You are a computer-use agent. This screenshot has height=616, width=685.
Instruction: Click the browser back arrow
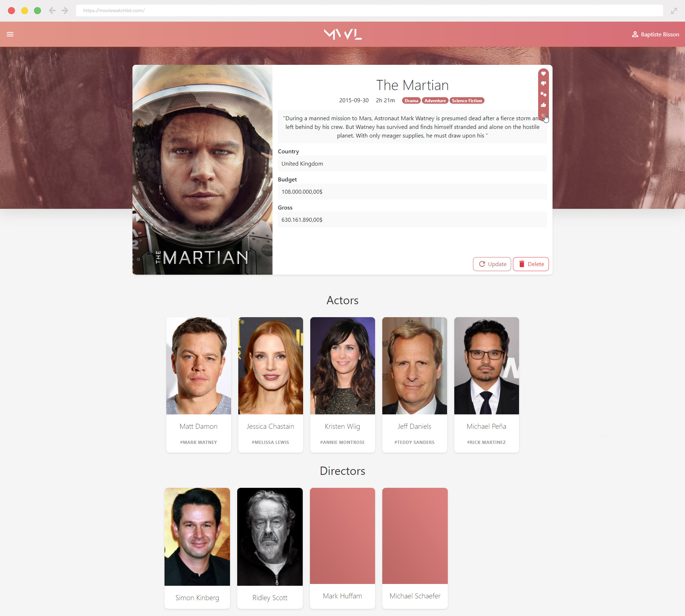click(52, 10)
